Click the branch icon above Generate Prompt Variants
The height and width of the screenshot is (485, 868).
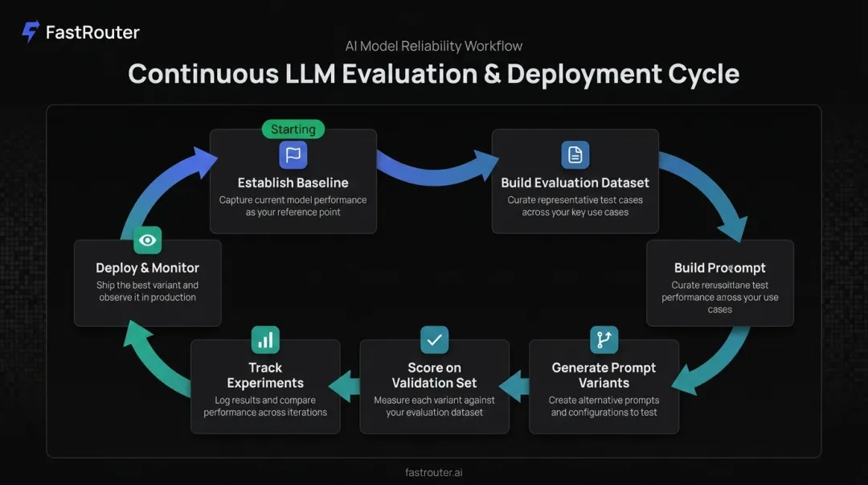[604, 339]
